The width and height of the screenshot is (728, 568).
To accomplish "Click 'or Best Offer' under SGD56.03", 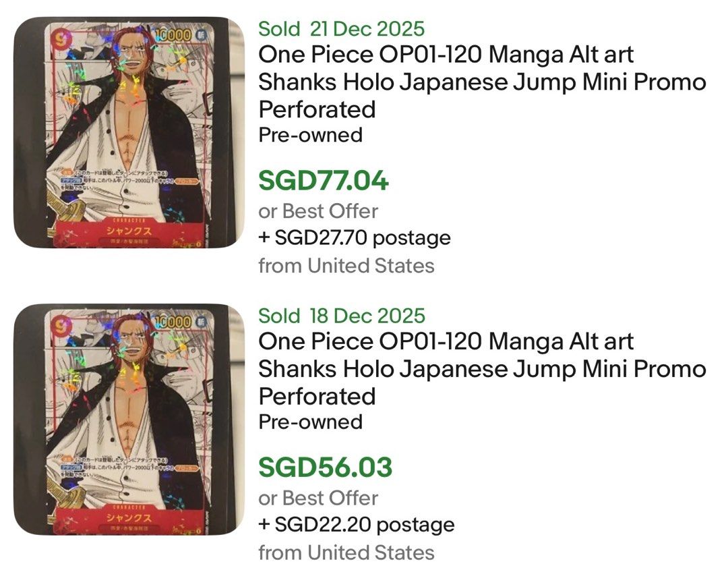I will coord(317,498).
